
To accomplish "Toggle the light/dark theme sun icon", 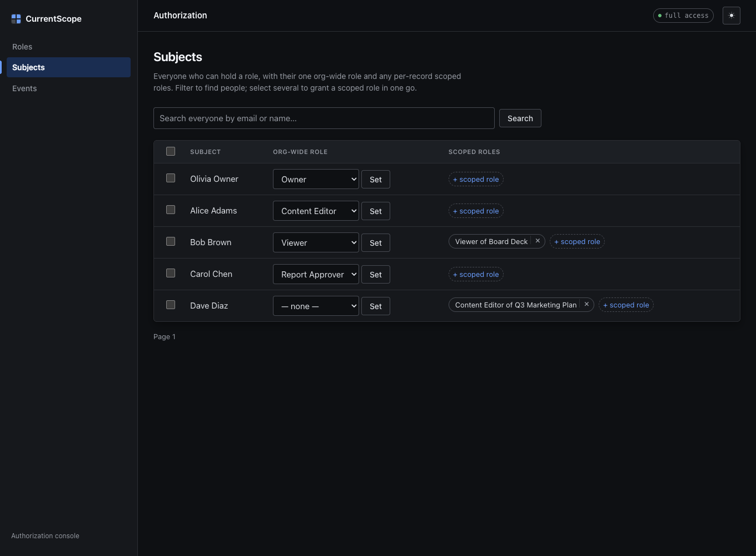I will [732, 16].
